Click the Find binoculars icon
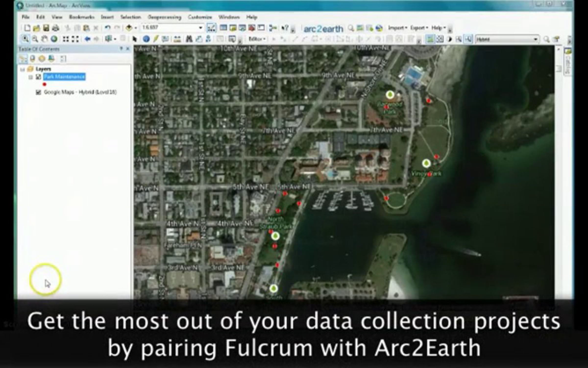The image size is (588, 368). coord(189,39)
